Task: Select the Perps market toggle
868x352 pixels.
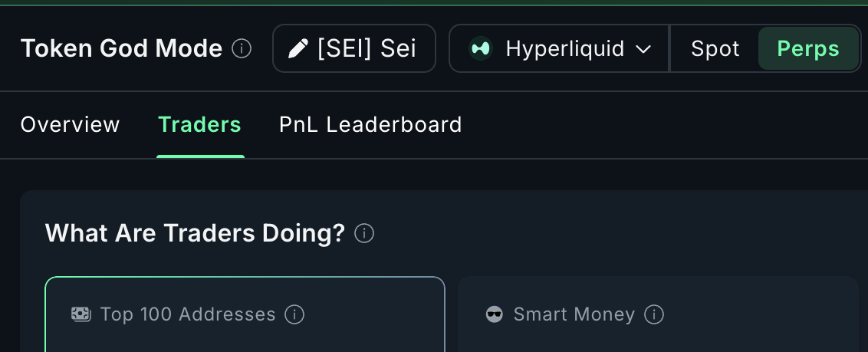Action: pos(808,49)
